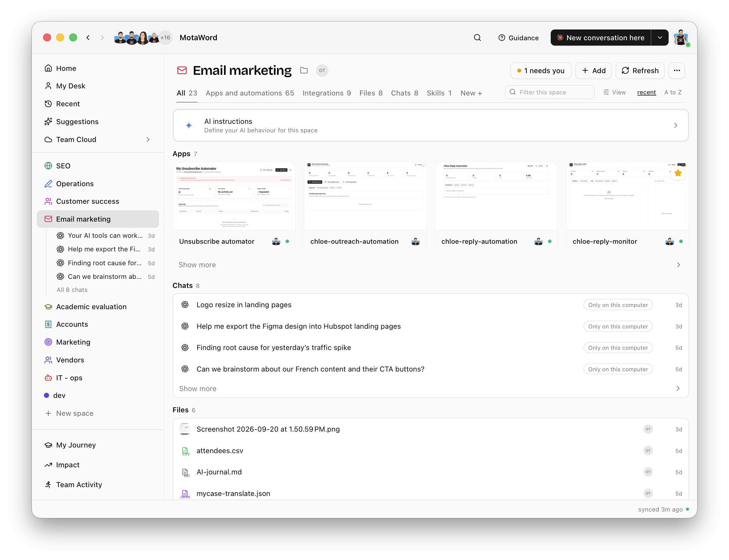The width and height of the screenshot is (729, 560).
Task: Open chloe-outreach-automation app card
Action: coord(365,207)
